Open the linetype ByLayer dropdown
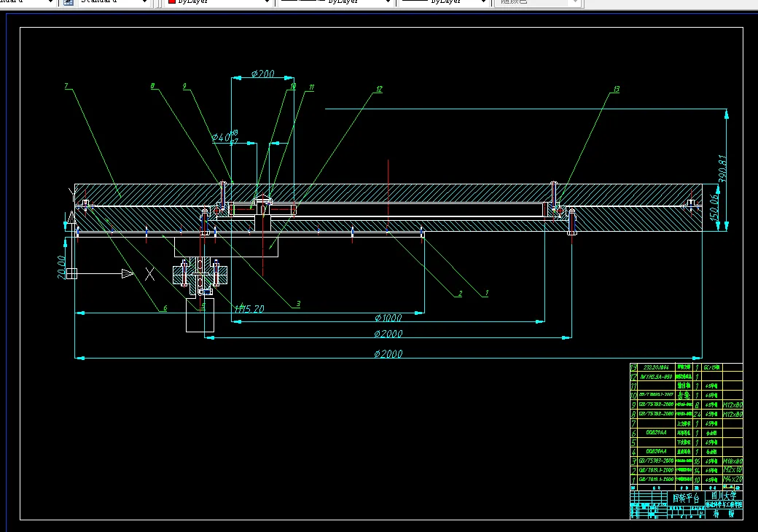 [x=335, y=2]
